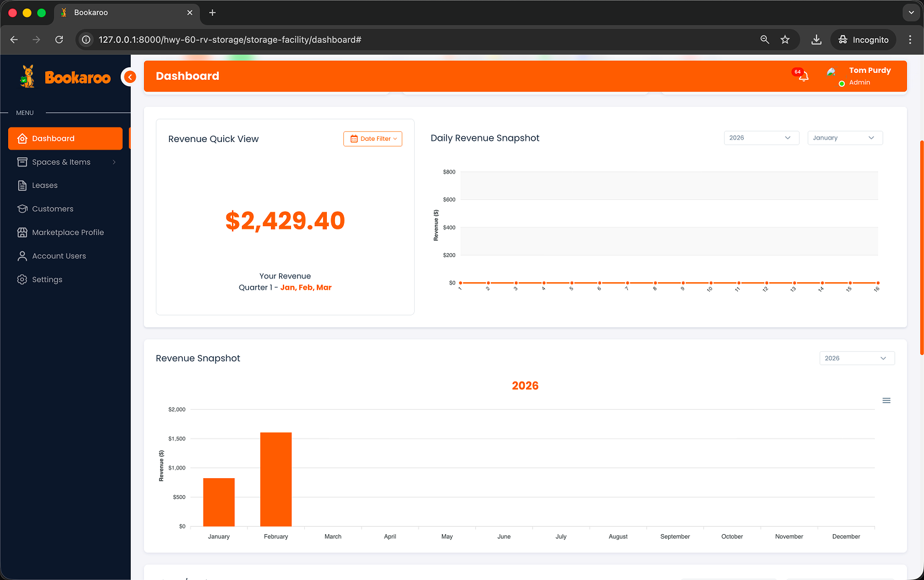924x580 pixels.
Task: Open the notification bell with 64 alerts
Action: click(803, 75)
